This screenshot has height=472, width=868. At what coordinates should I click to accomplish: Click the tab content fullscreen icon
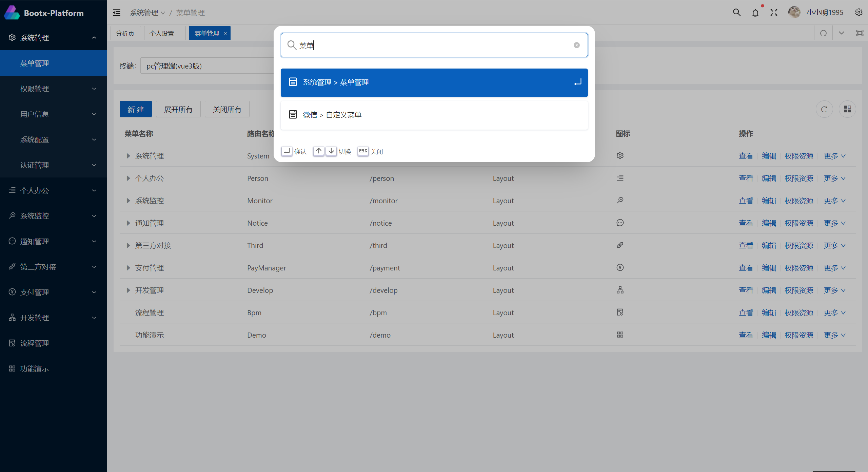(860, 33)
